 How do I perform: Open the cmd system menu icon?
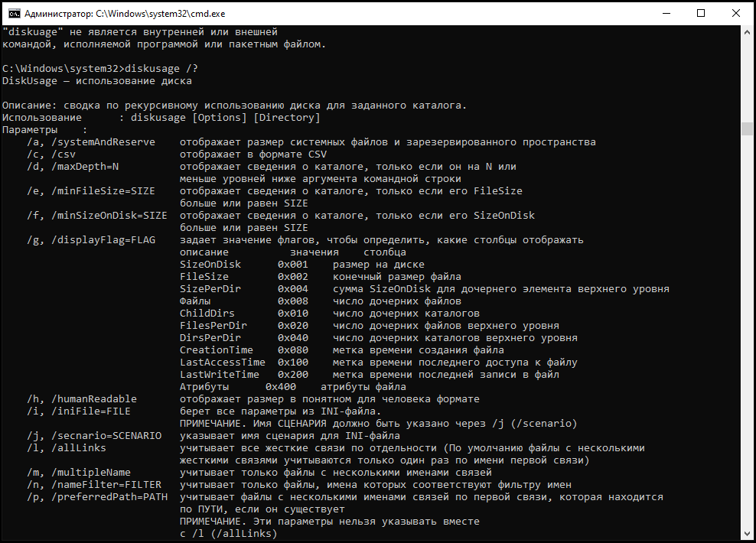click(x=15, y=13)
